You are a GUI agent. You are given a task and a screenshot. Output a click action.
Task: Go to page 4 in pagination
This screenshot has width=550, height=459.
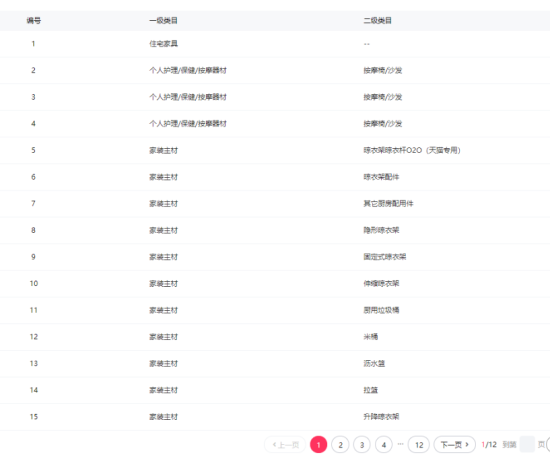(384, 445)
